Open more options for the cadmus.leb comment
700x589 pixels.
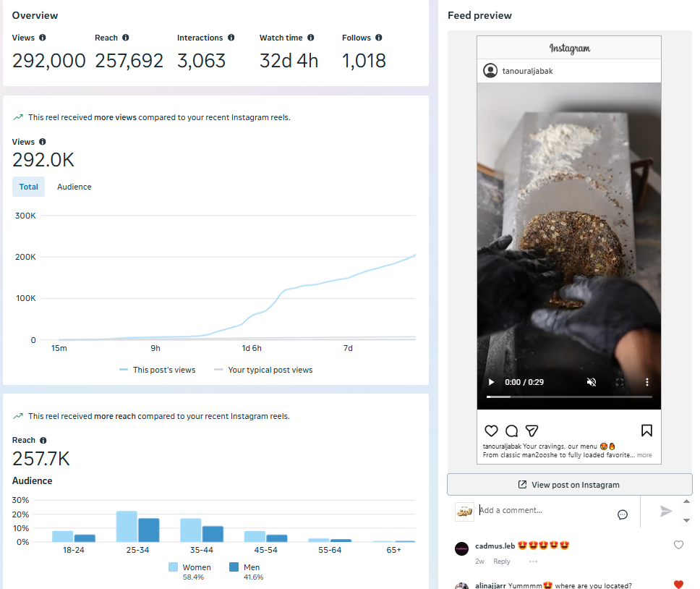534,562
